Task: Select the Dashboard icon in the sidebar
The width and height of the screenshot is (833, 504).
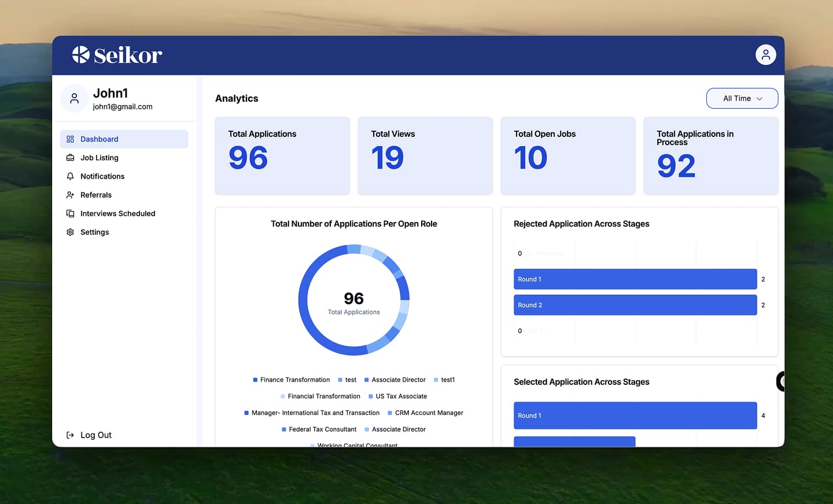Action: point(70,139)
